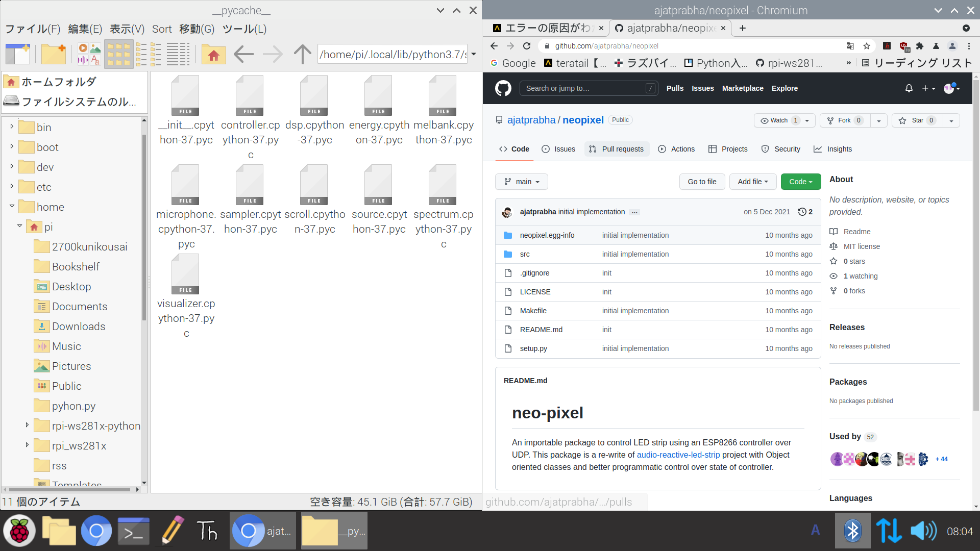This screenshot has height=551, width=980.
Task: Open Issues tab of repository
Action: click(x=558, y=149)
